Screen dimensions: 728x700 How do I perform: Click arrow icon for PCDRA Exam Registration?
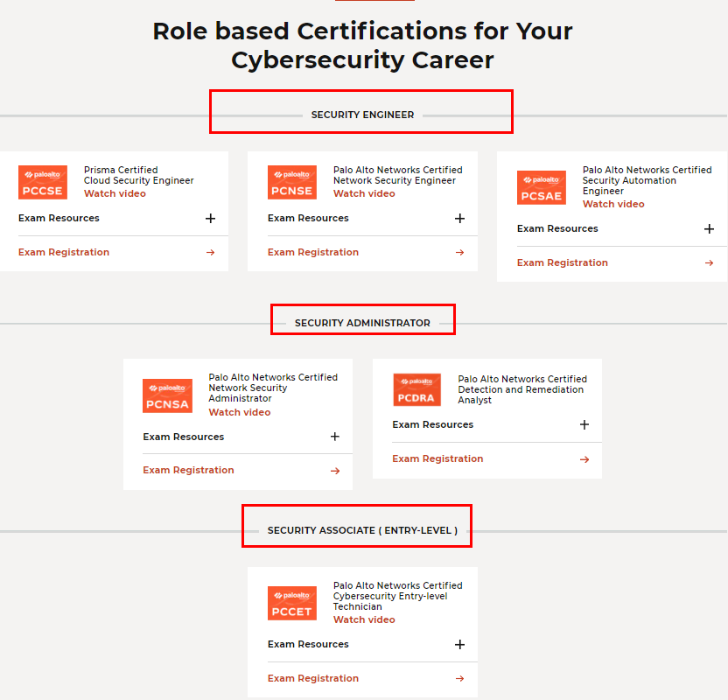(x=584, y=459)
